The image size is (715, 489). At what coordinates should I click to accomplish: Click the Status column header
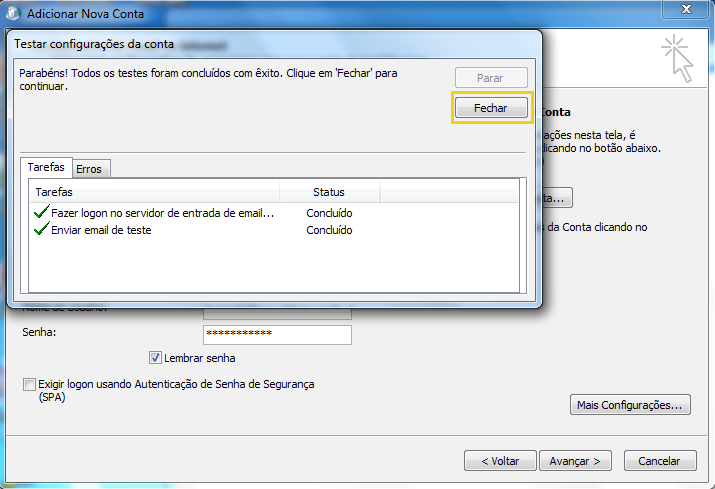click(329, 191)
